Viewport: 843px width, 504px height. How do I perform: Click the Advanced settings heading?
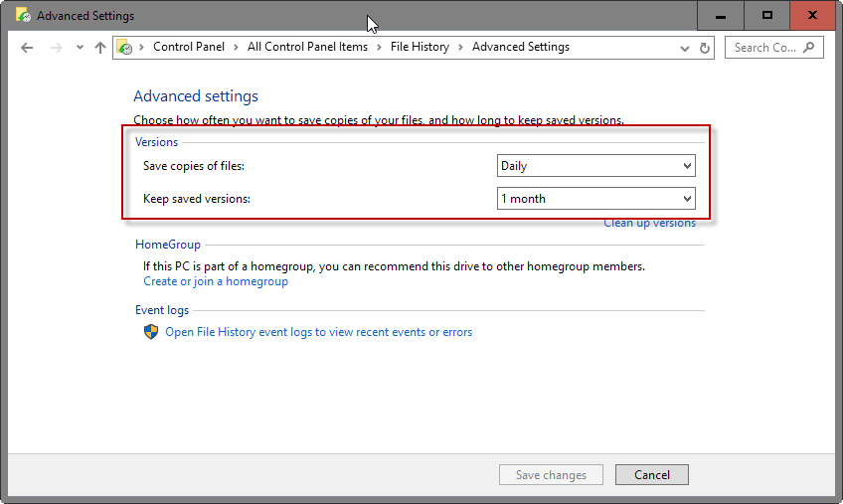pos(196,96)
